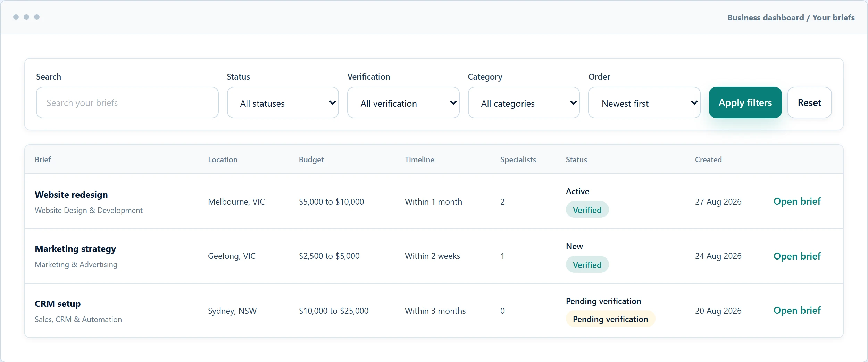Click the Active status text for Website redesign
The image size is (868, 362).
point(577,191)
